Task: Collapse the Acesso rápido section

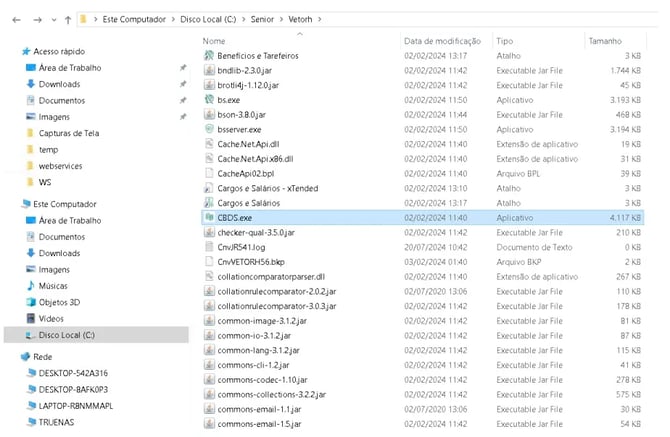Action: pyautogui.click(x=10, y=51)
